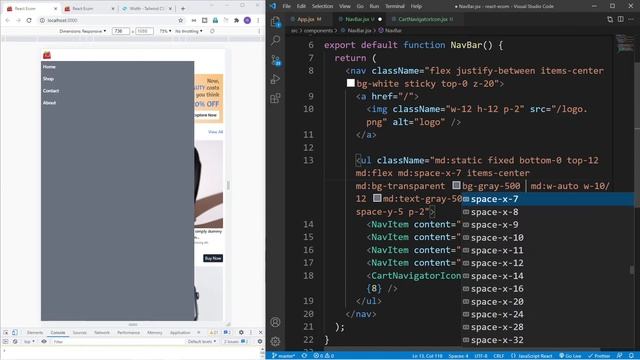
Task: Switch to the App.jsx editor tab
Action: point(309,19)
